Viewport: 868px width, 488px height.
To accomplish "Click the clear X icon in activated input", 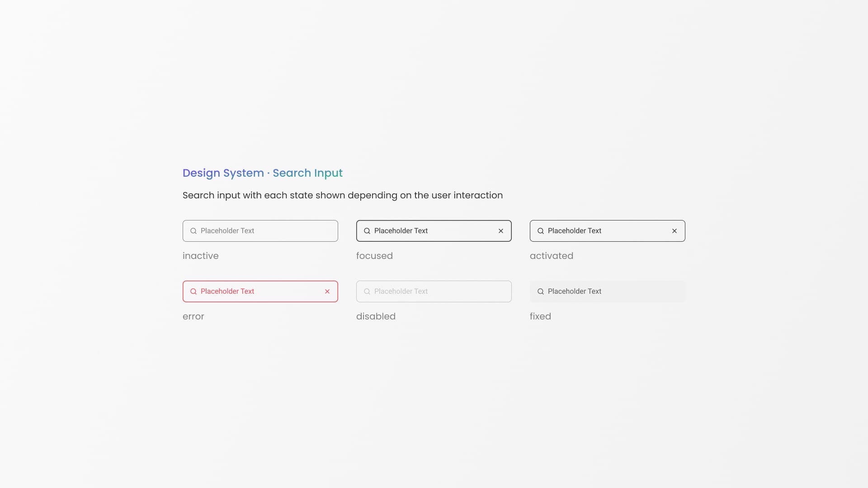I will click(674, 230).
